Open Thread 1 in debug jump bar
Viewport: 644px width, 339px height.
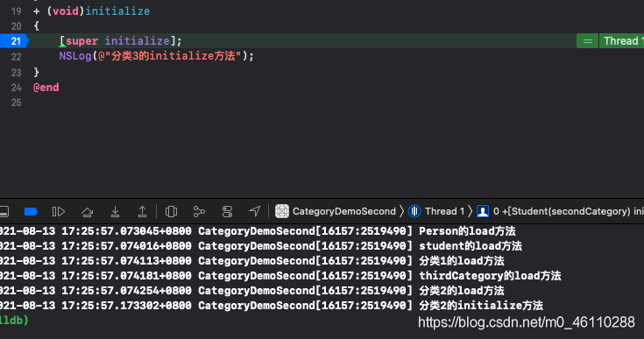436,211
